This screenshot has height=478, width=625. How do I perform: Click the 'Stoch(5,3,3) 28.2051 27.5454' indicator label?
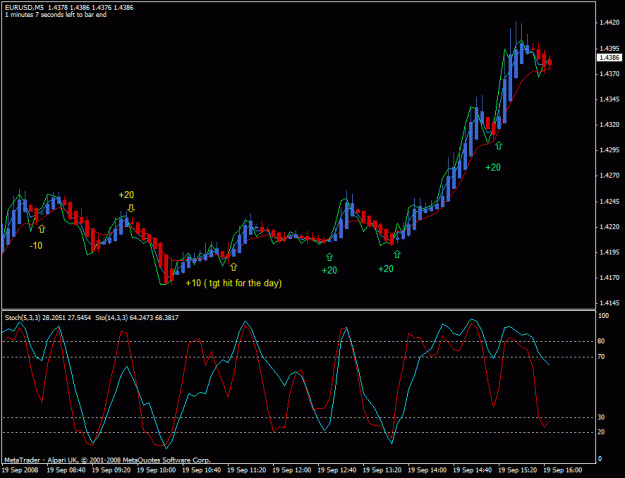pos(48,318)
